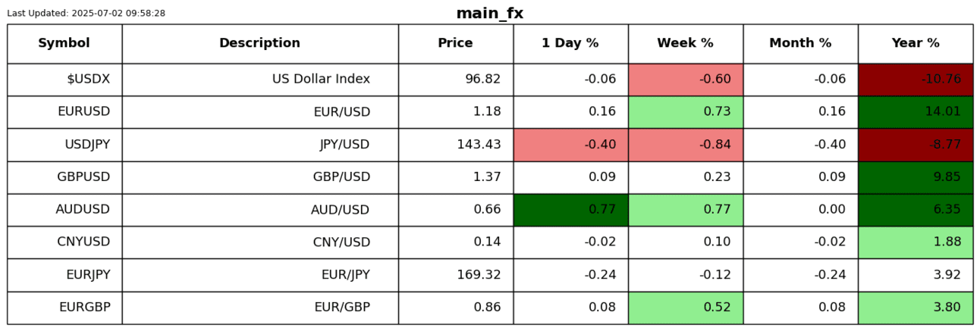Select EURGBP's green 0.52 Week cell
Image resolution: width=980 pixels, height=331 pixels.
685,308
